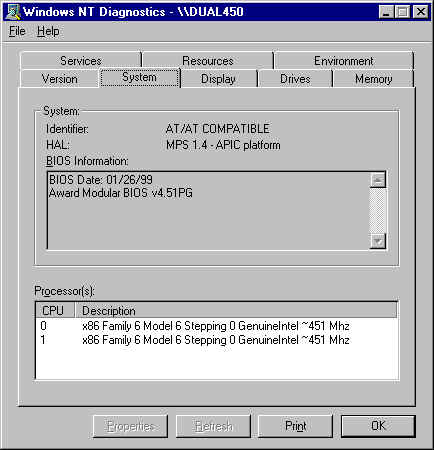The width and height of the screenshot is (434, 450).
Task: Click the Windows NT Diagnostics title bar icon
Action: 13,12
